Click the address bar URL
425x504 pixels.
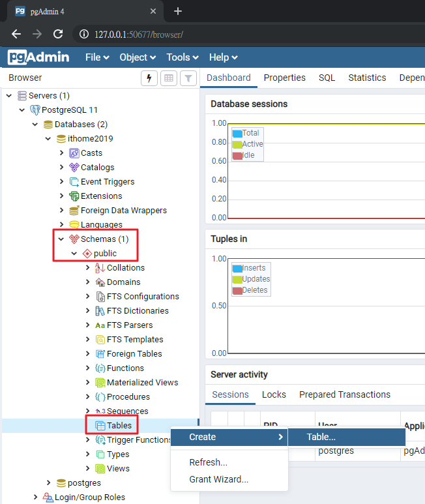pos(139,35)
